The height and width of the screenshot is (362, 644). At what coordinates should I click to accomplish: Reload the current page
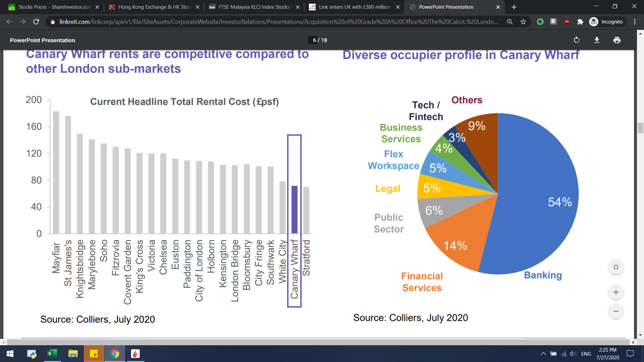point(36,22)
